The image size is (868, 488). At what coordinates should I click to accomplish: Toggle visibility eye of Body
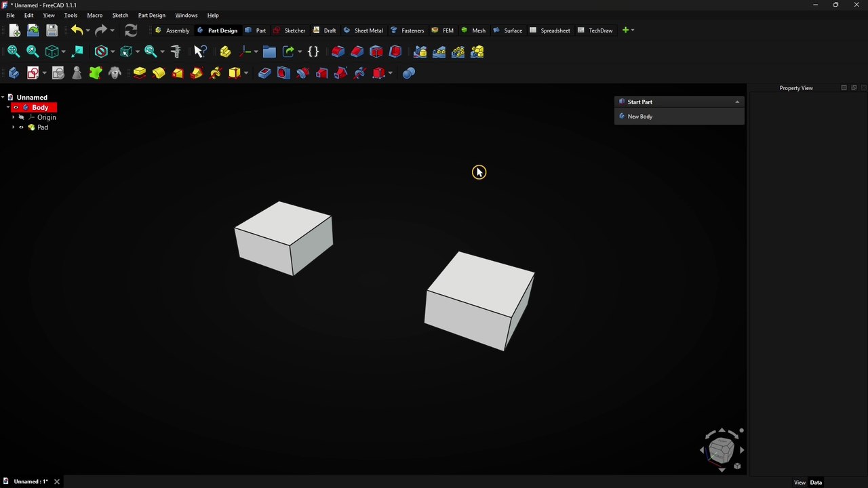[16, 107]
